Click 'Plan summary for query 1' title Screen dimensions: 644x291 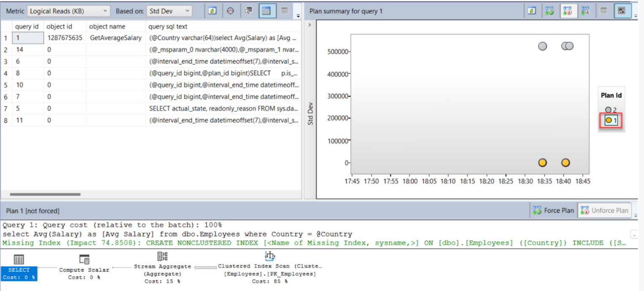click(346, 11)
